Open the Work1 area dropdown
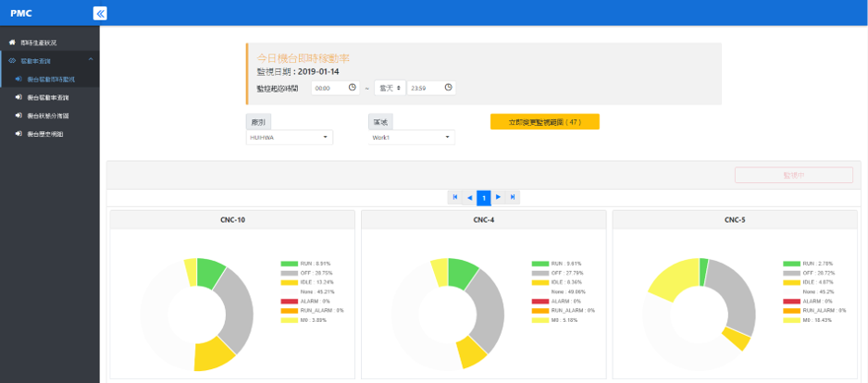This screenshot has width=868, height=383. click(411, 138)
